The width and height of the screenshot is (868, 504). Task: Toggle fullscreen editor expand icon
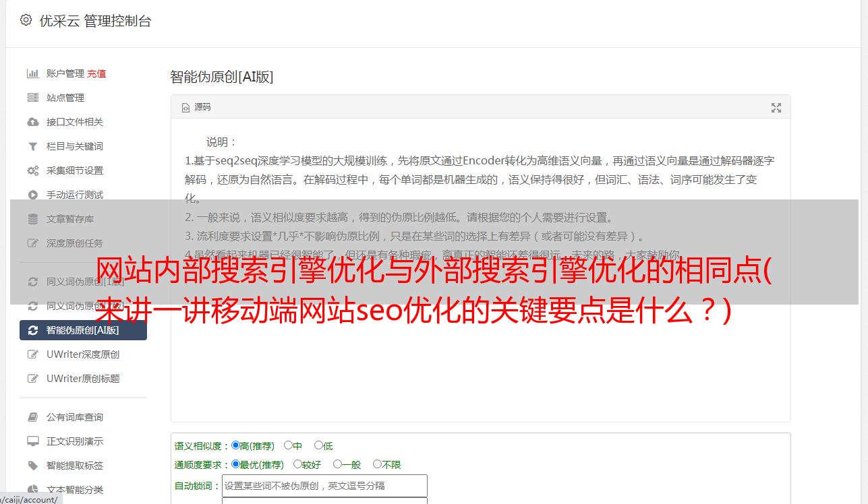point(776,108)
